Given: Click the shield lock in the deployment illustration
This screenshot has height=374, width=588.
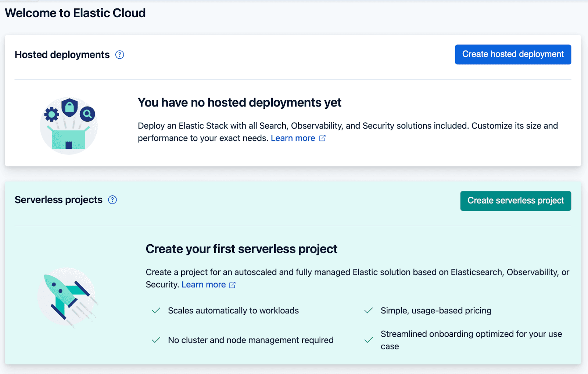Looking at the screenshot, I should pos(69,107).
